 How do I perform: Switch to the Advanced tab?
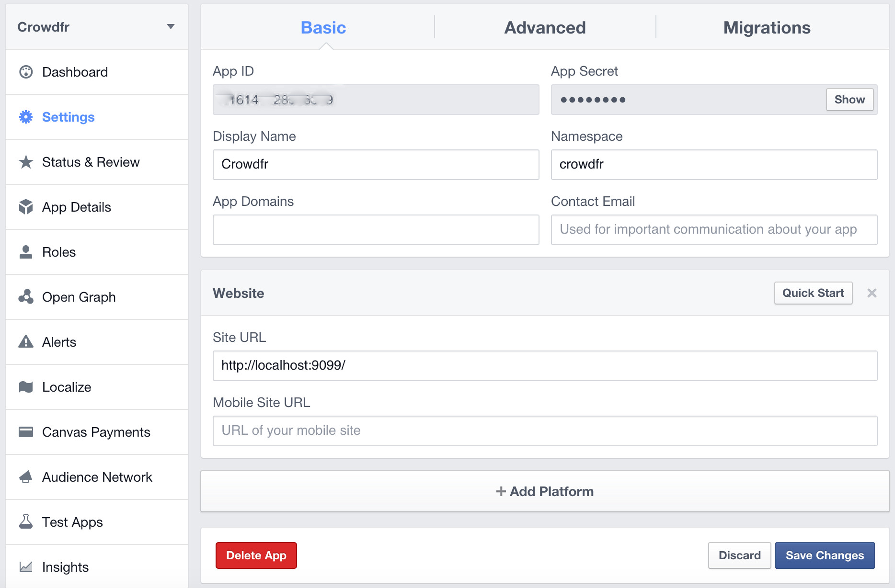point(545,28)
